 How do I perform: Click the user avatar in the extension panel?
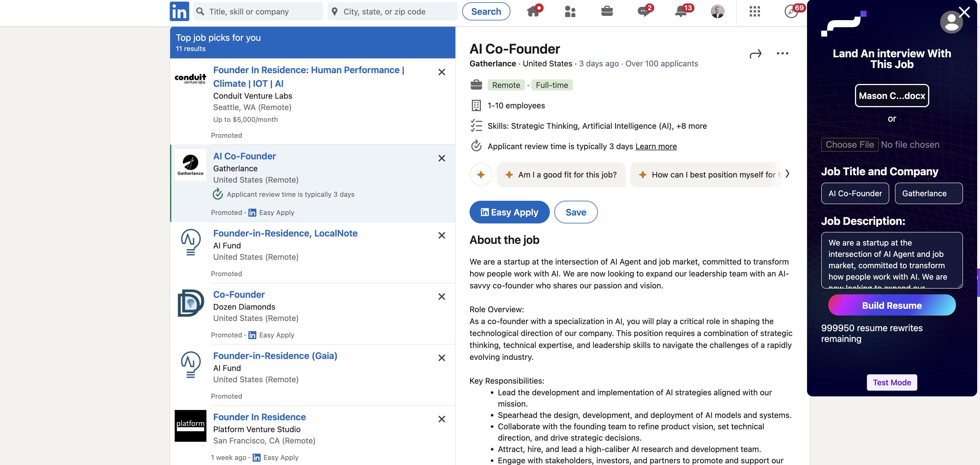[951, 22]
